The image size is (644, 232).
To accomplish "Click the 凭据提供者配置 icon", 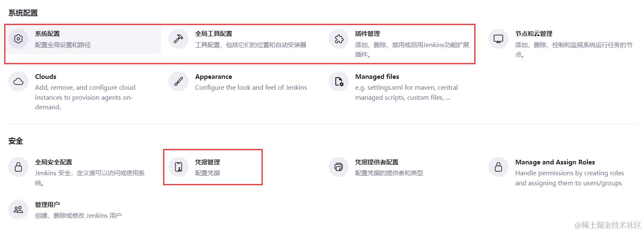I will (x=339, y=167).
